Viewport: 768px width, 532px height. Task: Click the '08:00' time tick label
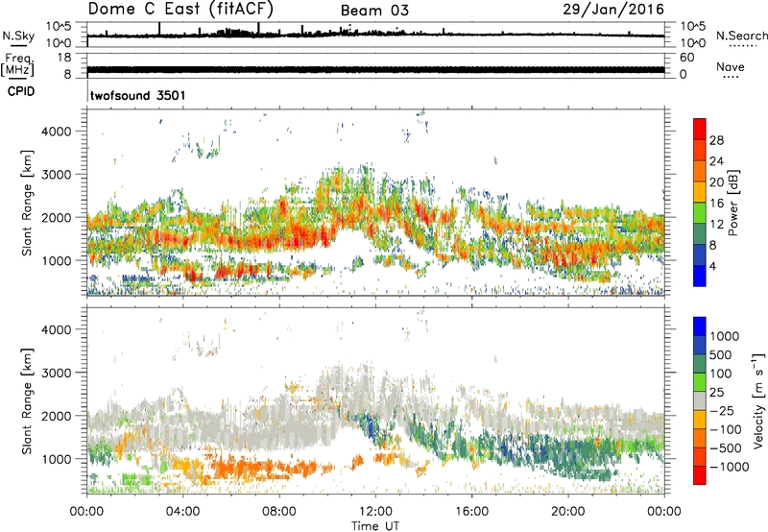[279, 512]
